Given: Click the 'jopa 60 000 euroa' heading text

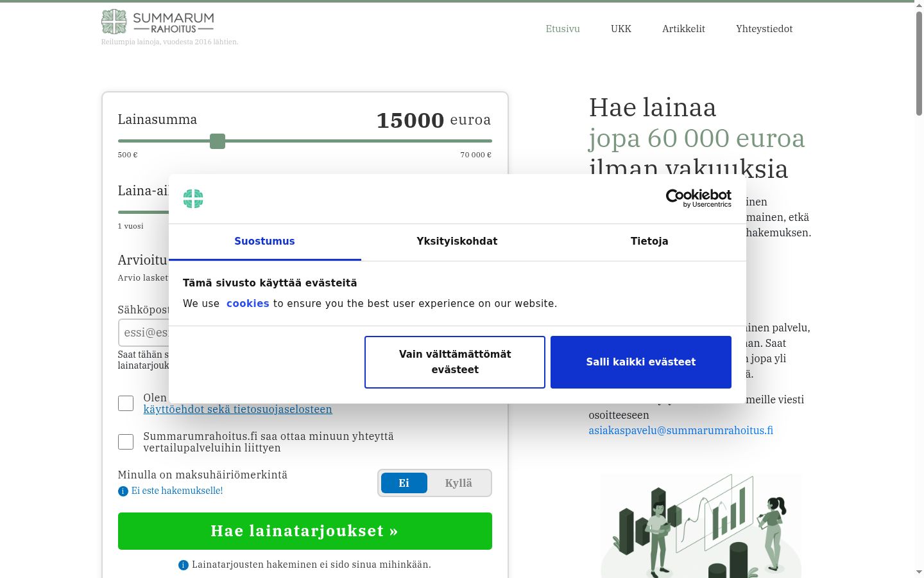Looking at the screenshot, I should (x=697, y=138).
